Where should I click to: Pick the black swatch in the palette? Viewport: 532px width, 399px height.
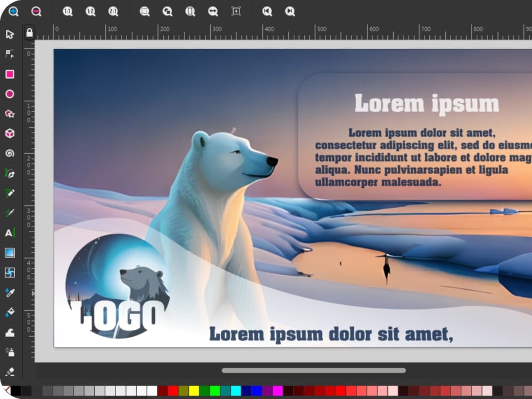click(x=15, y=391)
